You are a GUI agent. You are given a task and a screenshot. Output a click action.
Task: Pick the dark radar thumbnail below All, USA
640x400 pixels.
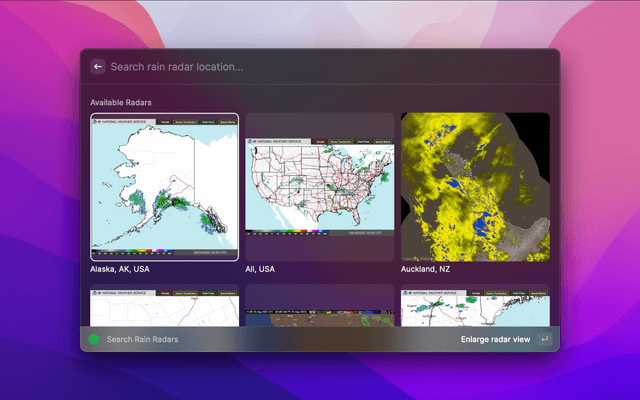(x=320, y=307)
